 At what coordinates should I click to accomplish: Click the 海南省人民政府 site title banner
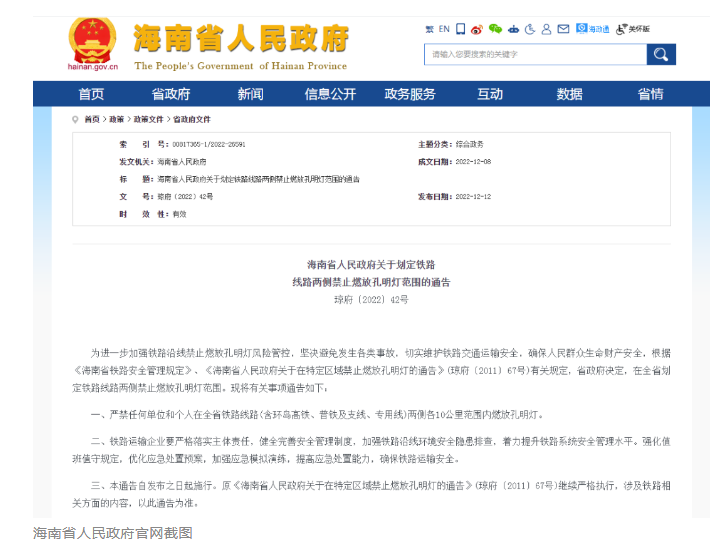tap(241, 38)
